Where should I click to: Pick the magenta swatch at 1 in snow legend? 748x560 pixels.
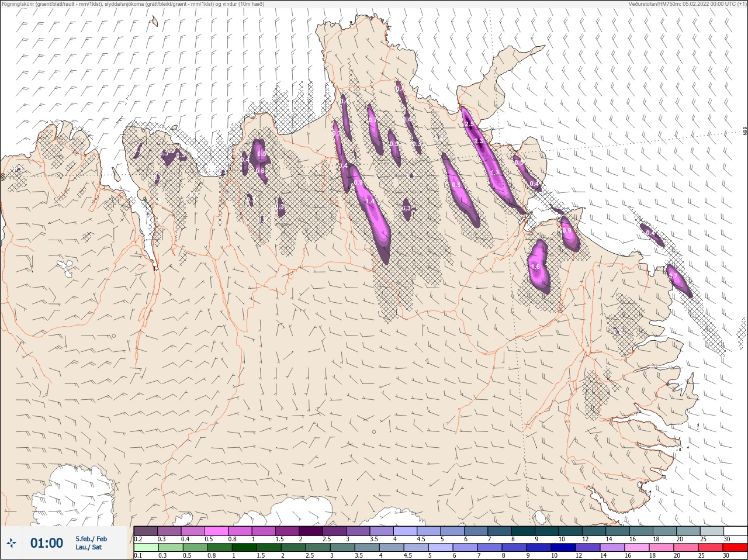point(264,531)
